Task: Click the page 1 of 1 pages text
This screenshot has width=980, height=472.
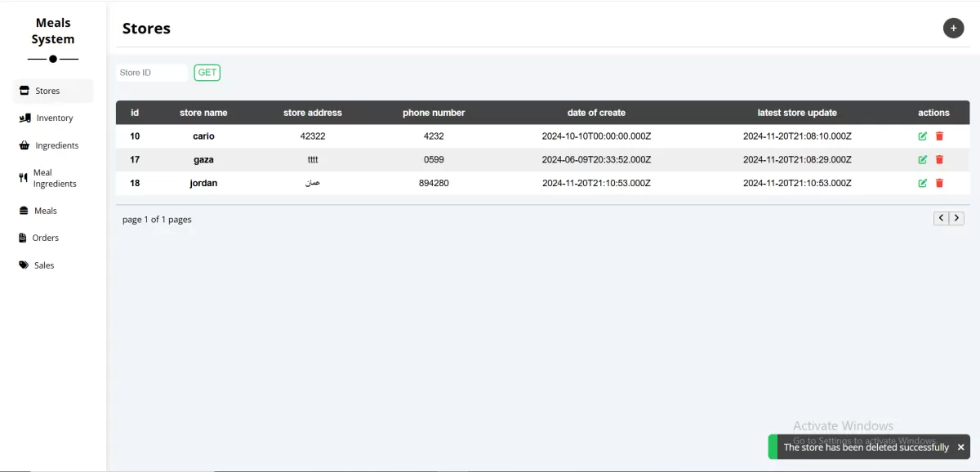Action: 157,220
